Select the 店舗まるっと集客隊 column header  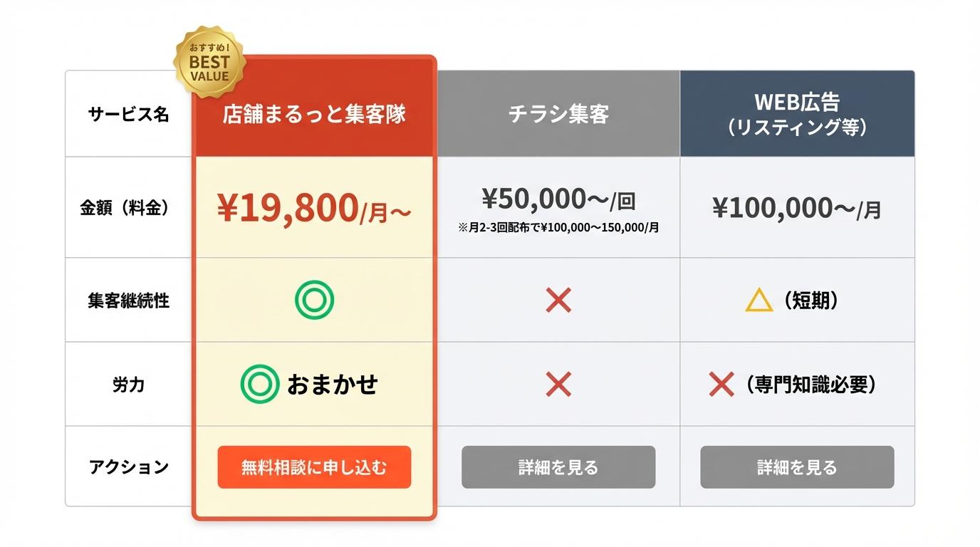pyautogui.click(x=314, y=115)
